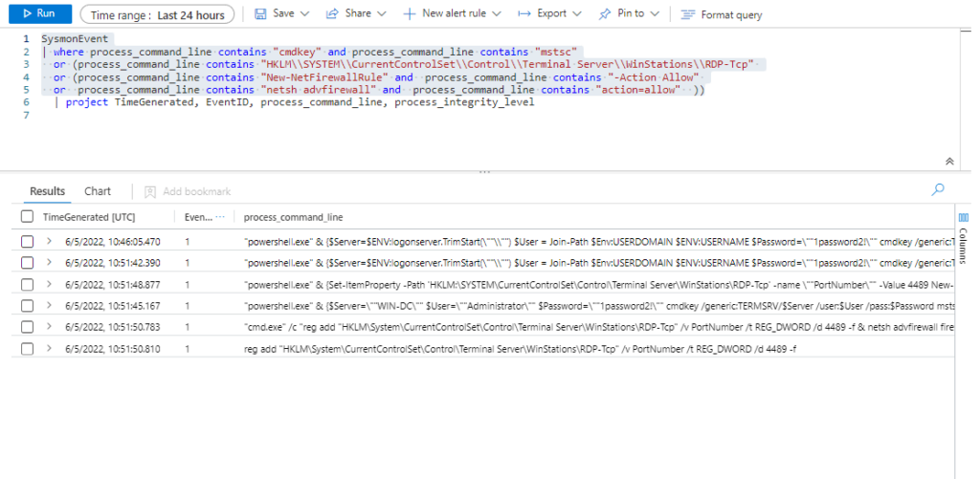Select the Results tab
Viewport: 980px width, 479px height.
pyautogui.click(x=47, y=191)
